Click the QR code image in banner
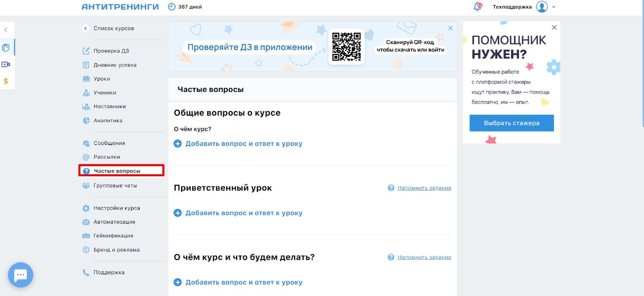The image size is (644, 296). pos(347,46)
